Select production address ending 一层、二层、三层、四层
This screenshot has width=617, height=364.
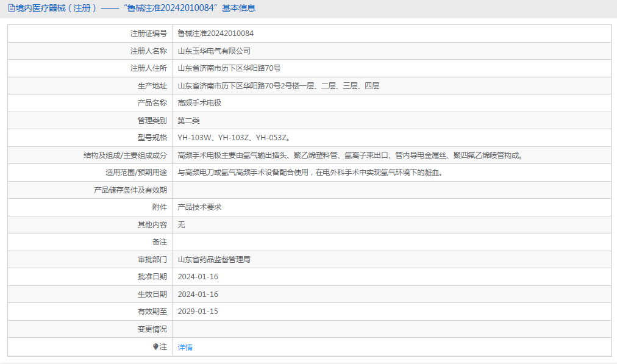tap(278, 86)
